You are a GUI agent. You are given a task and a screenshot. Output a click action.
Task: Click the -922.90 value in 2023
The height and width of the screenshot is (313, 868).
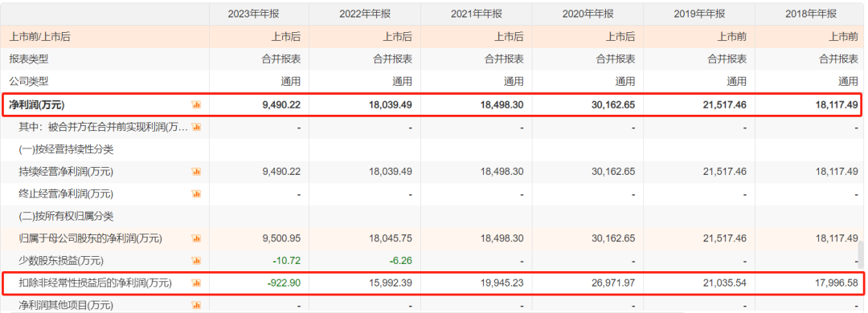tap(284, 283)
